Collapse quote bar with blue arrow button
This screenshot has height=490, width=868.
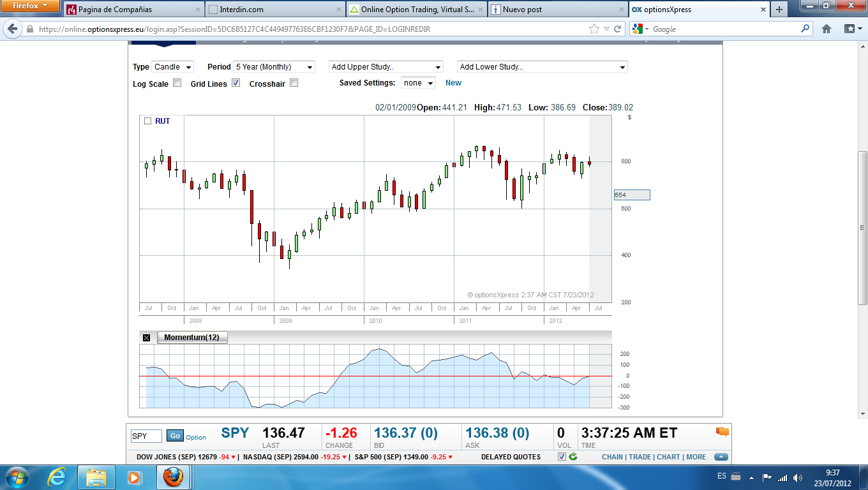721,457
